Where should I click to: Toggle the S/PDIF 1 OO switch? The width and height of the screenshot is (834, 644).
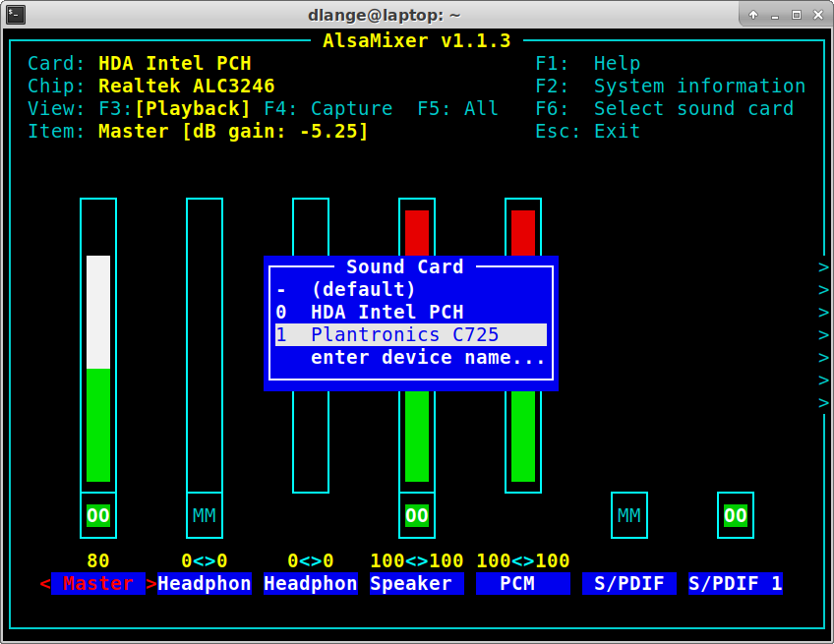(736, 515)
